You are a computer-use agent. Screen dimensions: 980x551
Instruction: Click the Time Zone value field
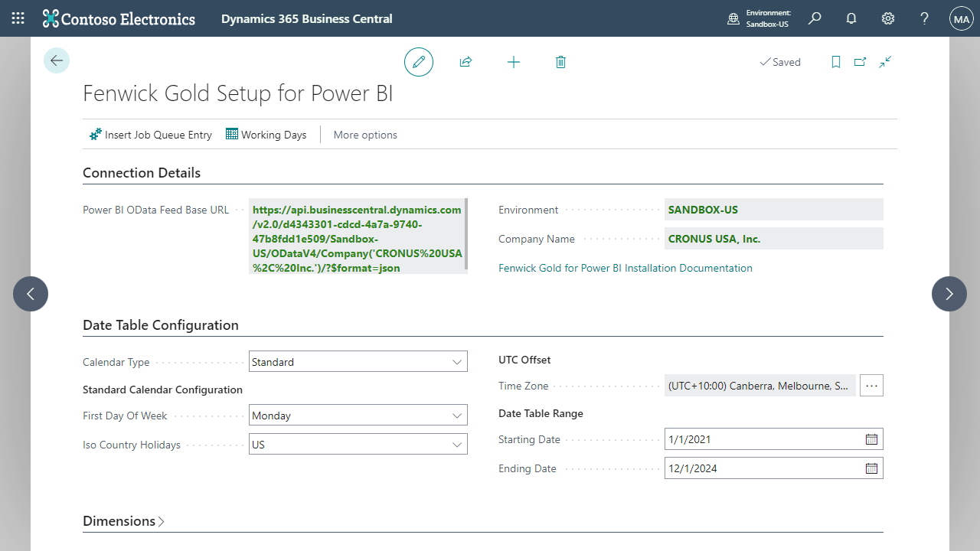(760, 386)
